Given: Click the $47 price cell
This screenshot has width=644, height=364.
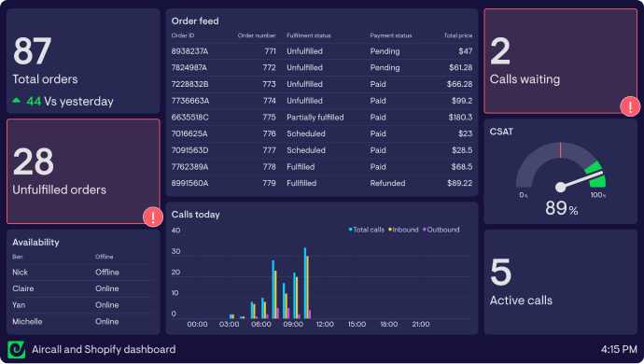Looking at the screenshot, I should pyautogui.click(x=466, y=51).
